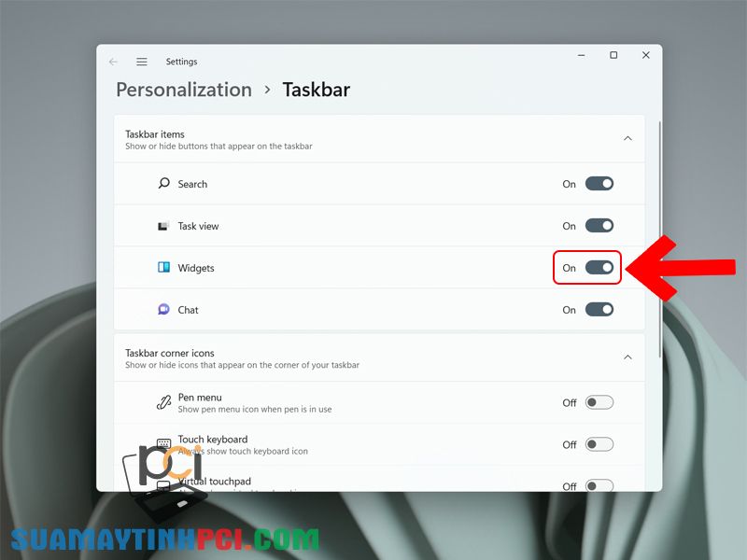Collapse the Taskbar corner icons section
Image resolution: width=747 pixels, height=560 pixels.
point(627,357)
